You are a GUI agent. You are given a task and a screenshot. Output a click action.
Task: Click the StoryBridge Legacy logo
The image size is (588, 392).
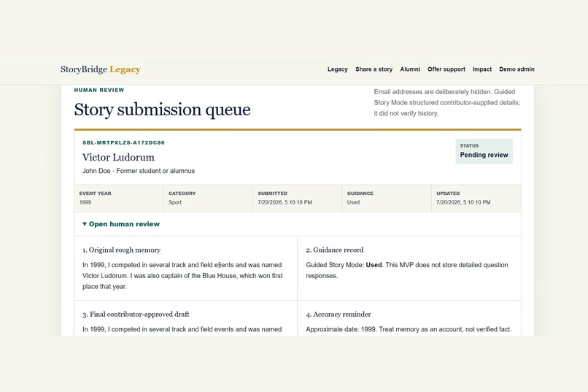pos(101,69)
